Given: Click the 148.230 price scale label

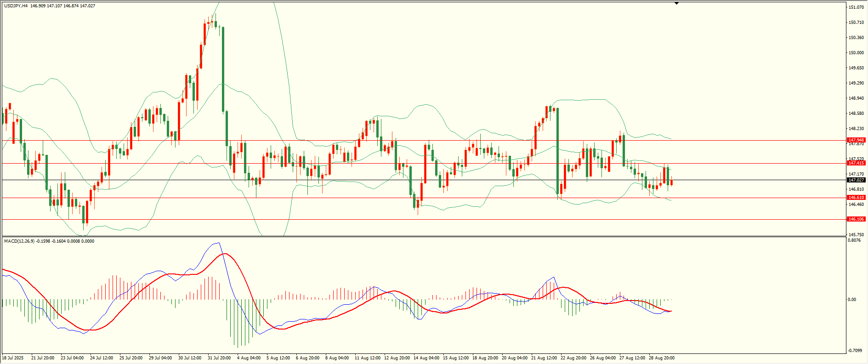Looking at the screenshot, I should pos(856,129).
